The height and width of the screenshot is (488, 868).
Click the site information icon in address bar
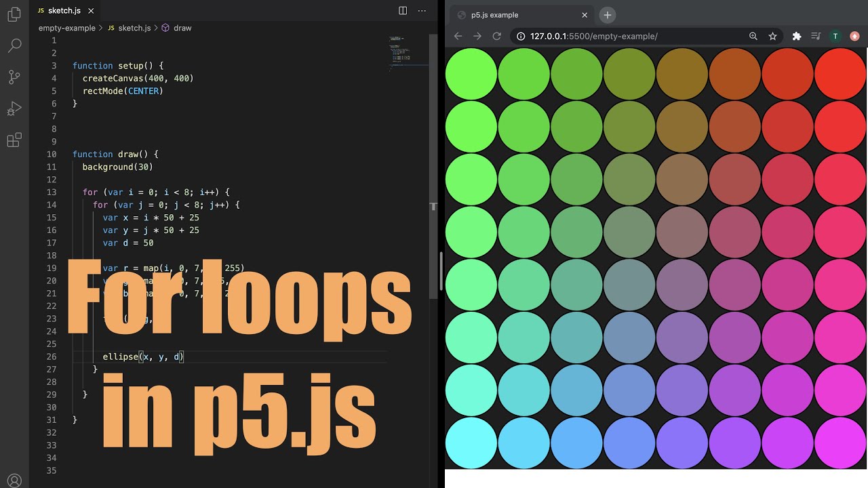(521, 36)
